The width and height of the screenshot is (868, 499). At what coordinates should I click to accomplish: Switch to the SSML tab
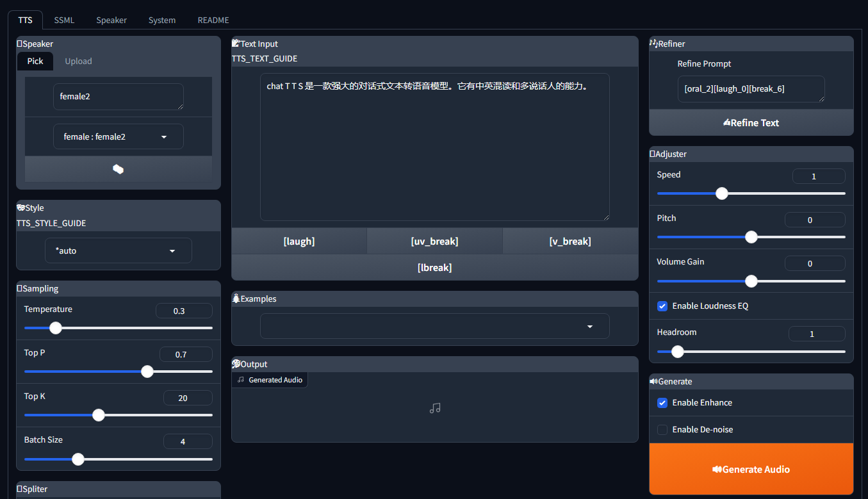click(64, 20)
